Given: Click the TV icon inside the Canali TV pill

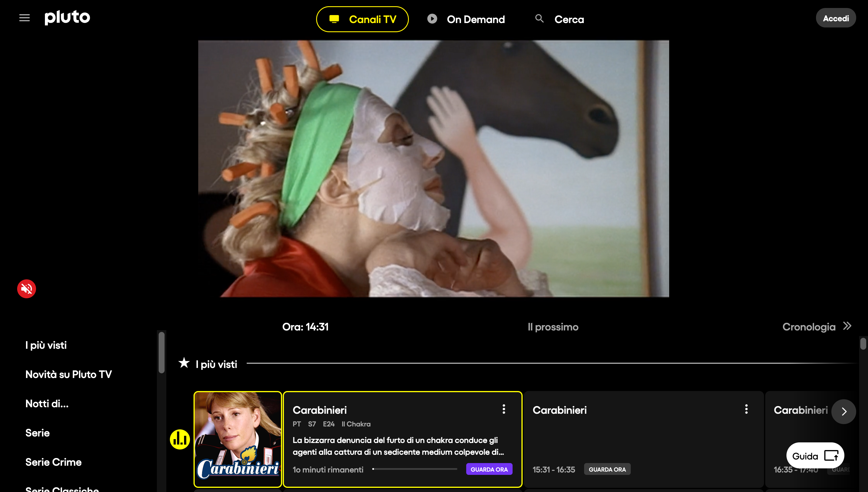Looking at the screenshot, I should click(x=334, y=19).
